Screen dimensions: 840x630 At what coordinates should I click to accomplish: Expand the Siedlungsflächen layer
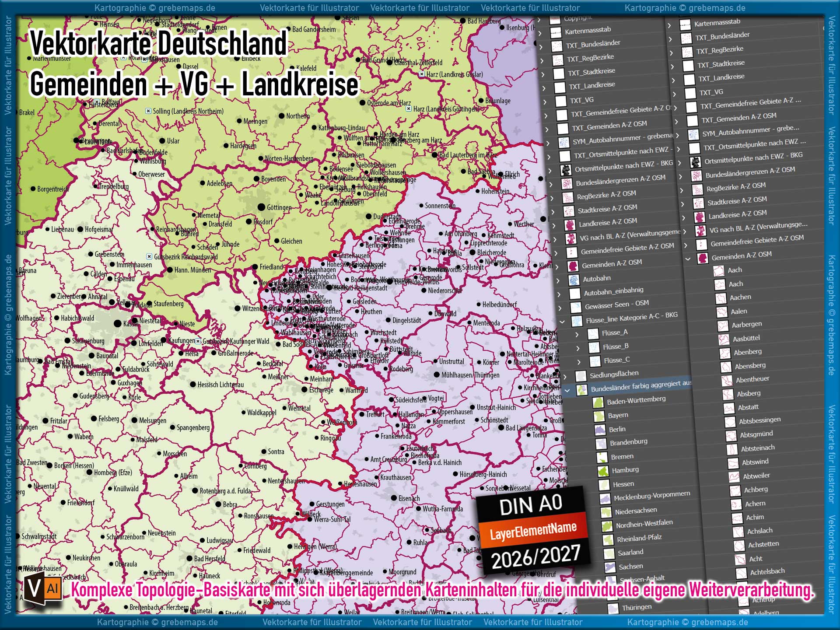coord(565,377)
